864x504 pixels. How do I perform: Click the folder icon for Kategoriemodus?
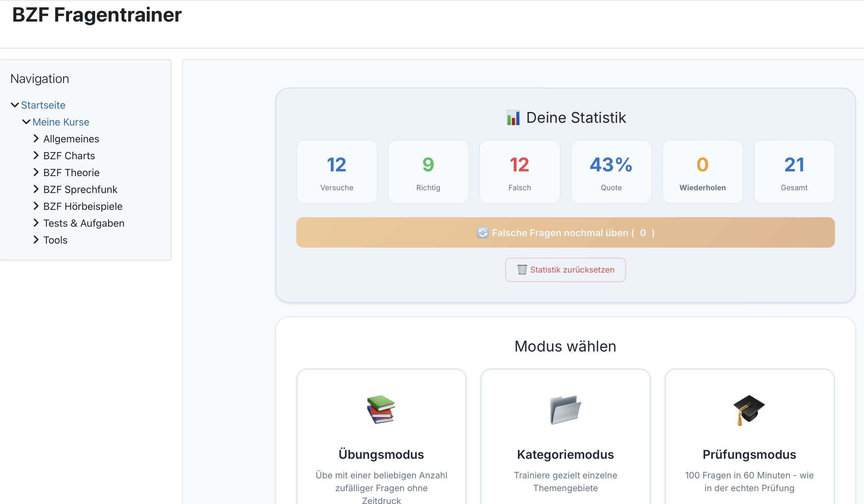(565, 410)
